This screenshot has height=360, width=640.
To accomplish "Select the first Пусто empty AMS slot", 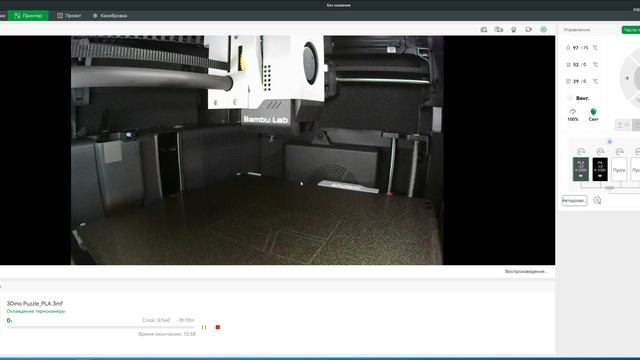I will [619, 169].
